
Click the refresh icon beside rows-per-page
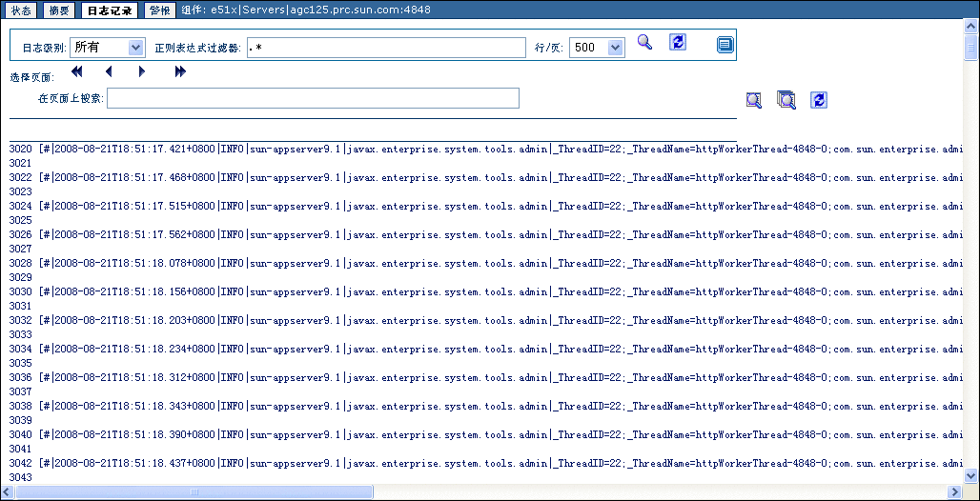point(678,43)
